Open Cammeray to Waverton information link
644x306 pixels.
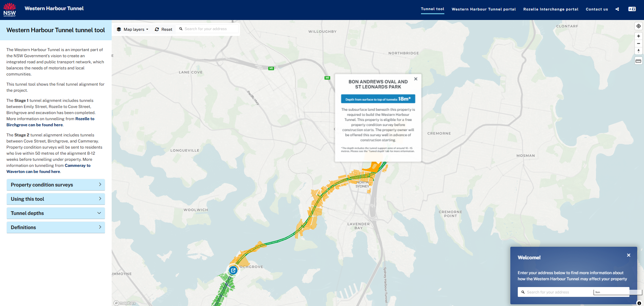48,169
